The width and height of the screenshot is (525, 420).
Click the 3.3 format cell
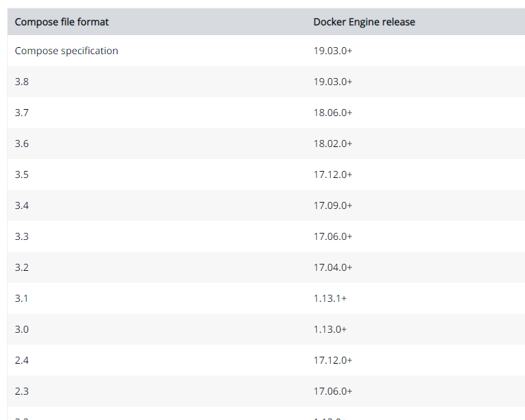22,236
